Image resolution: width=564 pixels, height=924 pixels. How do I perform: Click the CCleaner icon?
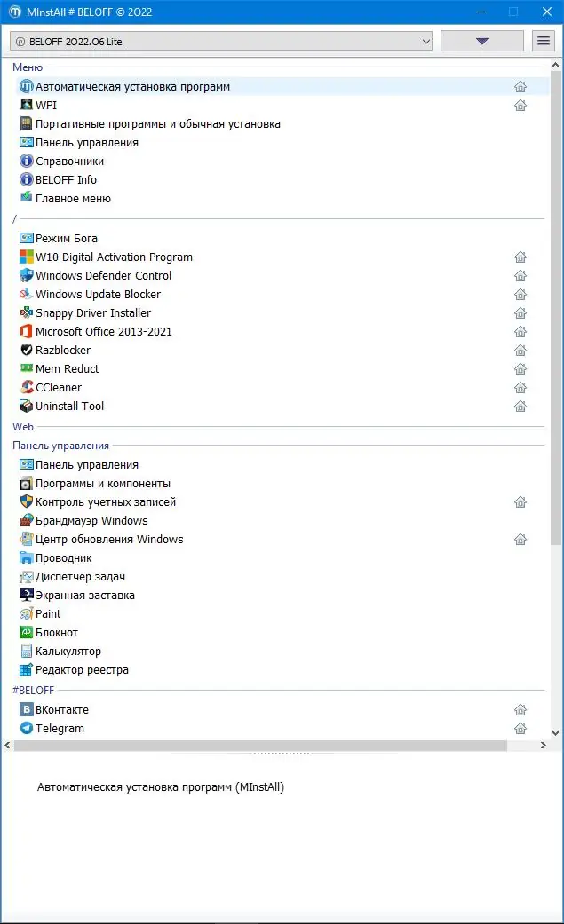pyautogui.click(x=26, y=387)
